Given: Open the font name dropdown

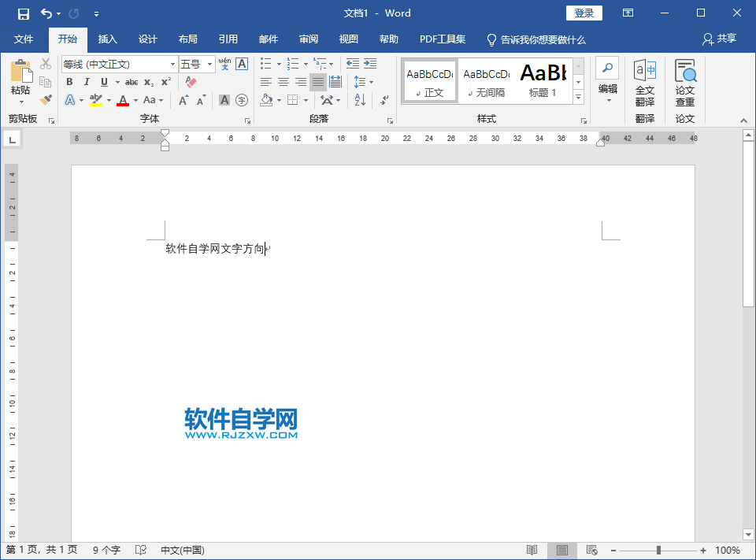Looking at the screenshot, I should click(172, 63).
